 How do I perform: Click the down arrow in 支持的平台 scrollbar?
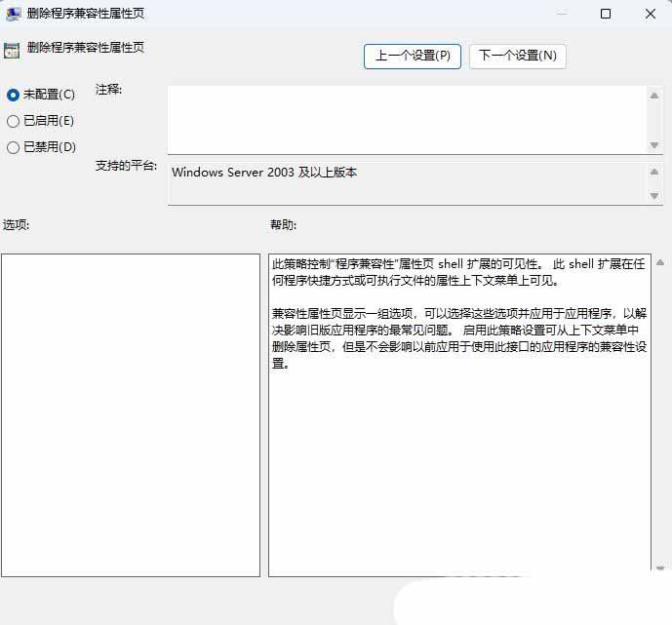654,196
